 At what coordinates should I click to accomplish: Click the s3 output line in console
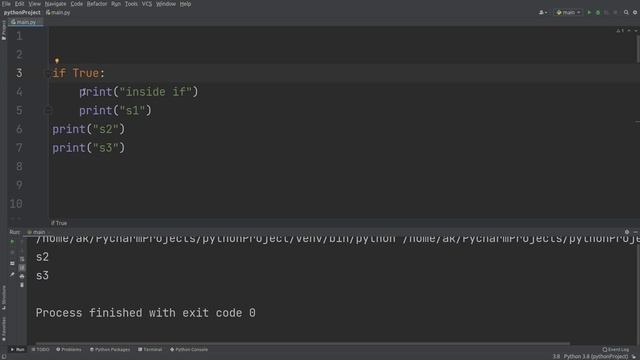click(x=42, y=276)
